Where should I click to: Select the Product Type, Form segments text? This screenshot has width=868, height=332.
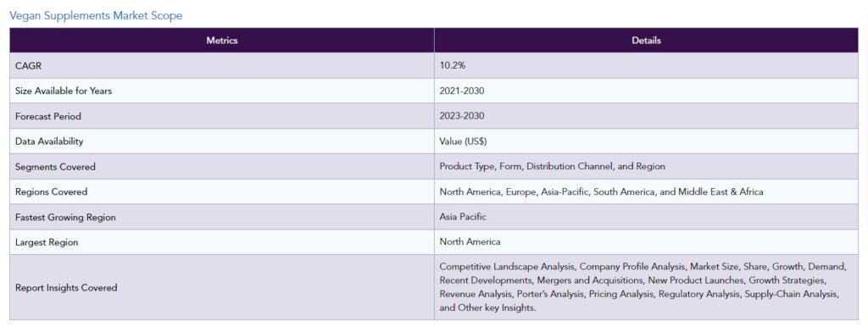point(553,166)
